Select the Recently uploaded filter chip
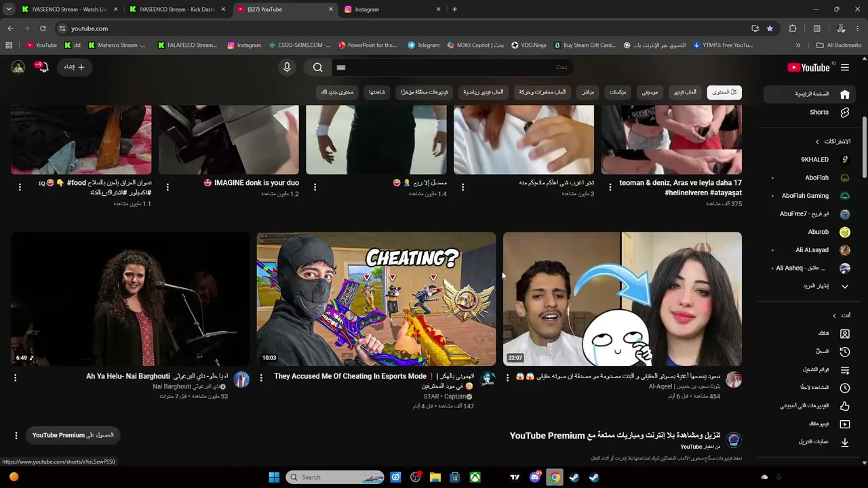Image resolution: width=868 pixels, height=488 pixels. click(x=425, y=92)
